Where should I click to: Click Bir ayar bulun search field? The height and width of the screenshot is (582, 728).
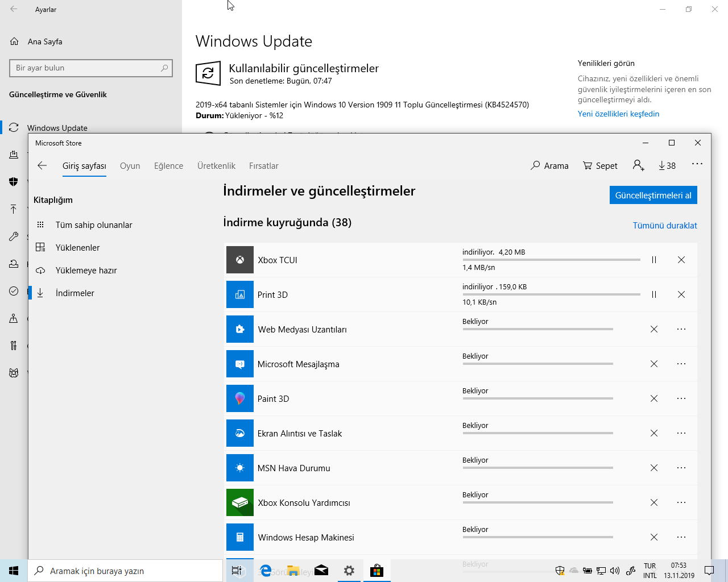click(91, 68)
